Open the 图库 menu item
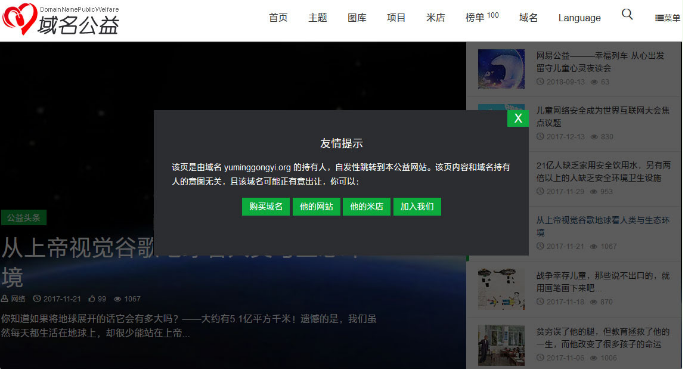The width and height of the screenshot is (683, 369). point(357,18)
